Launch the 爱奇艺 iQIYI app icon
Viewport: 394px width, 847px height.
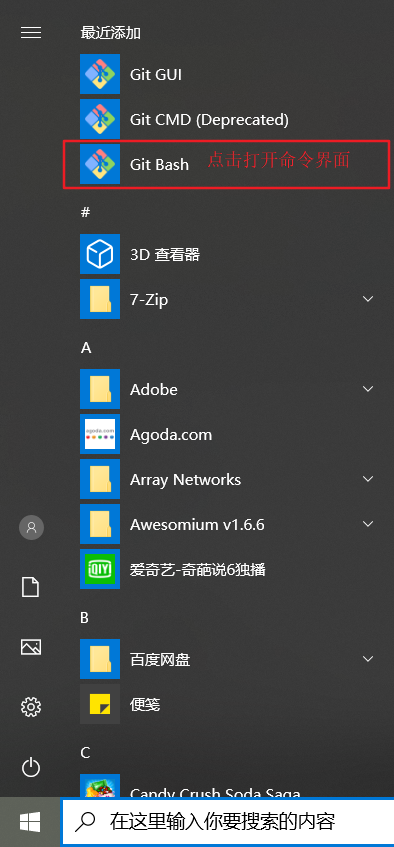click(100, 569)
